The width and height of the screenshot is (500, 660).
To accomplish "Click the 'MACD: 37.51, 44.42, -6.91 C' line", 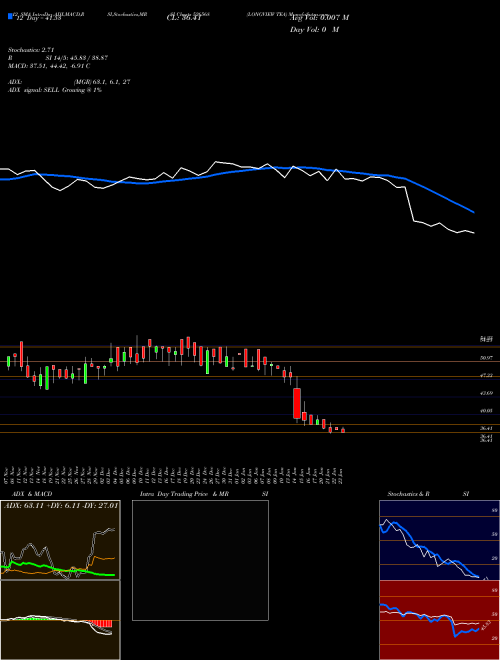I will point(49,66).
